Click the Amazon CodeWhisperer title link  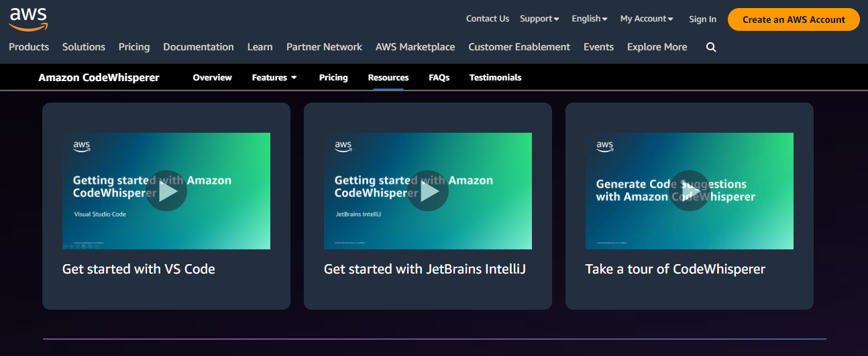tap(99, 78)
